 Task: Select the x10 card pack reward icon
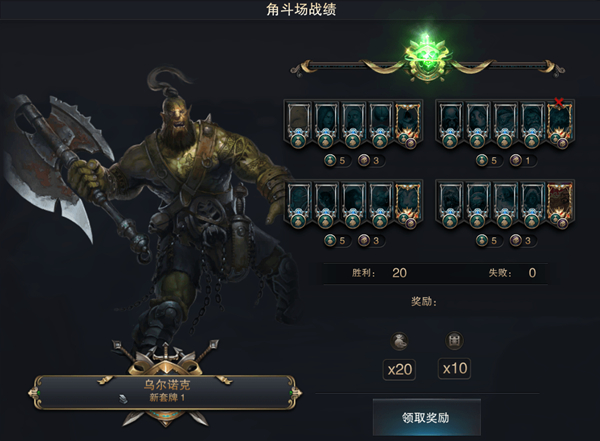pyautogui.click(x=454, y=340)
